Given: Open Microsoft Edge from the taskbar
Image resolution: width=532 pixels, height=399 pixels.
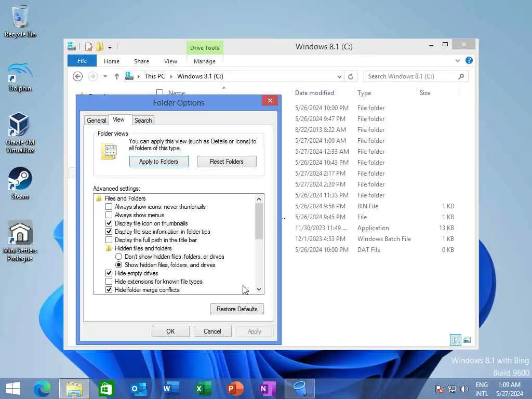Looking at the screenshot, I should [42, 389].
